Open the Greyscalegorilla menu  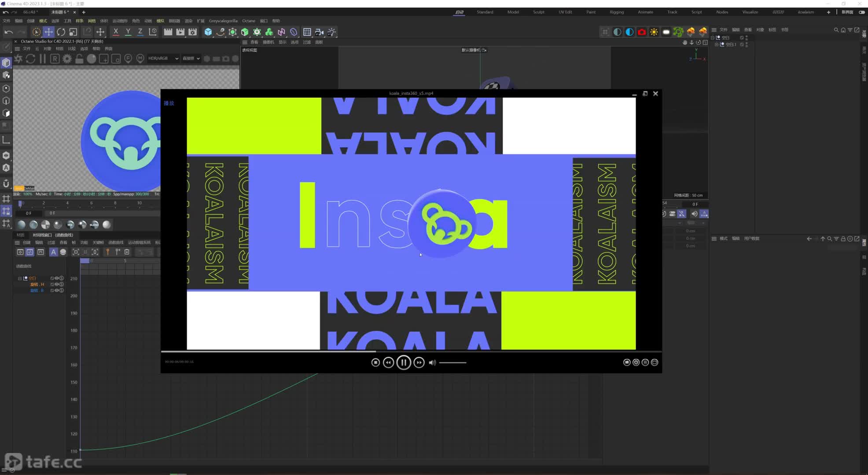pos(223,21)
